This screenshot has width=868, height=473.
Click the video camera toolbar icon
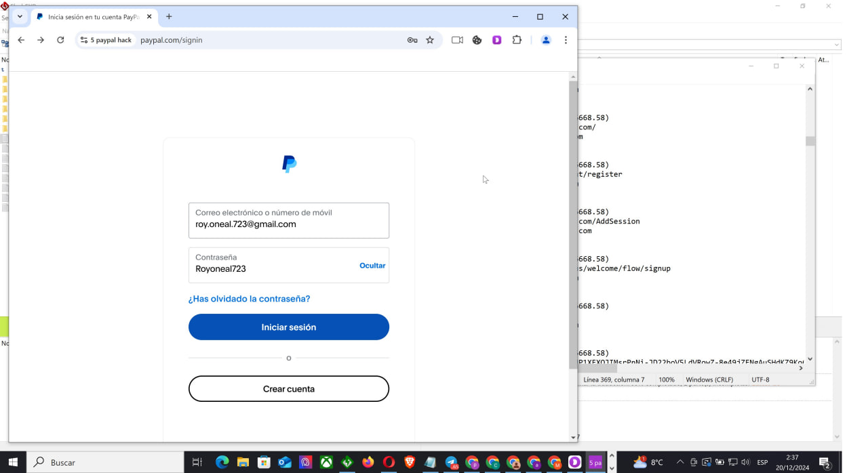coord(457,40)
